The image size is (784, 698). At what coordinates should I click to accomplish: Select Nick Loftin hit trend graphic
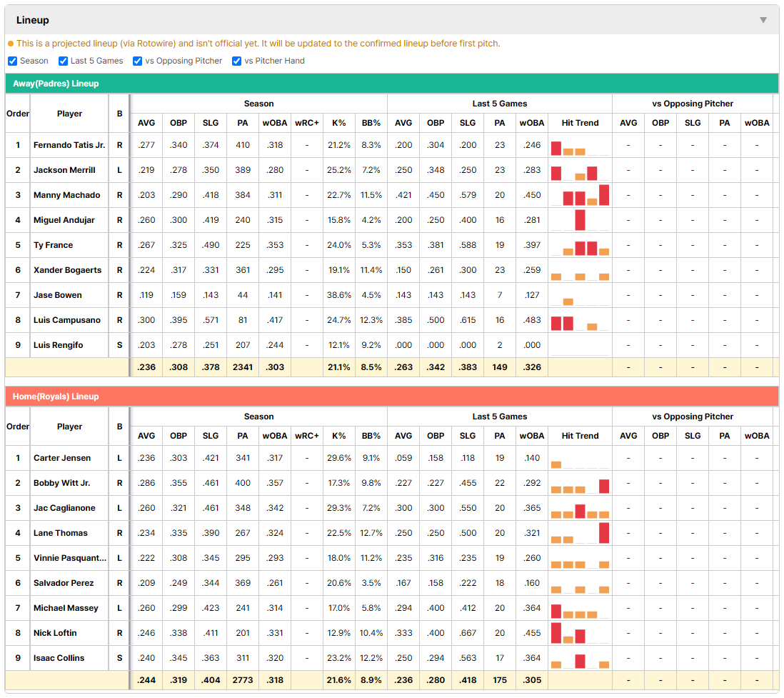coord(580,633)
